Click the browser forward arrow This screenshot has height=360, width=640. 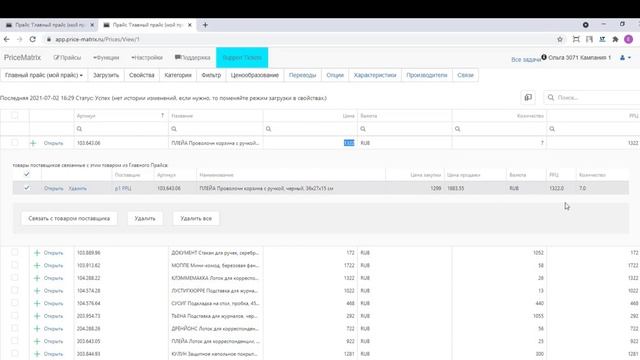pyautogui.click(x=20, y=39)
